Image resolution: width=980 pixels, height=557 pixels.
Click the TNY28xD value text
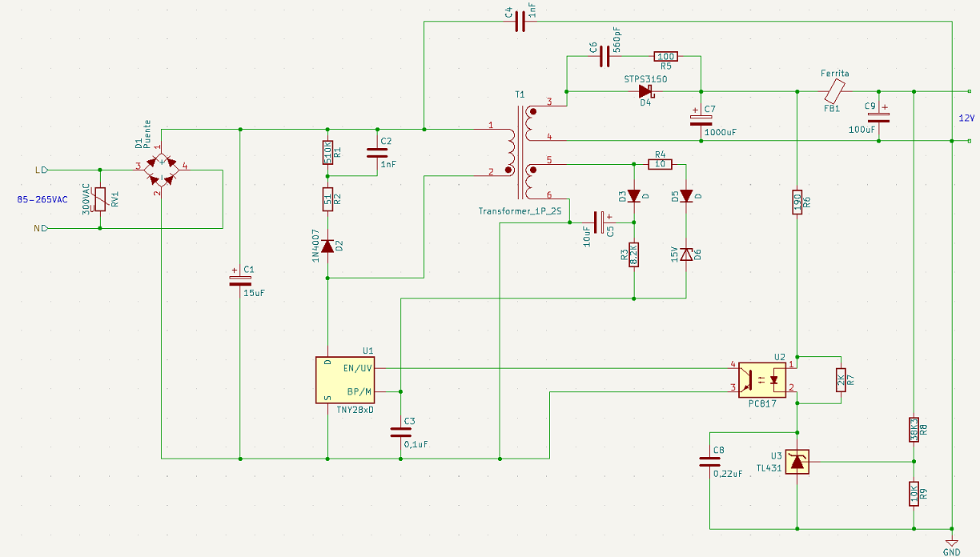(x=355, y=410)
